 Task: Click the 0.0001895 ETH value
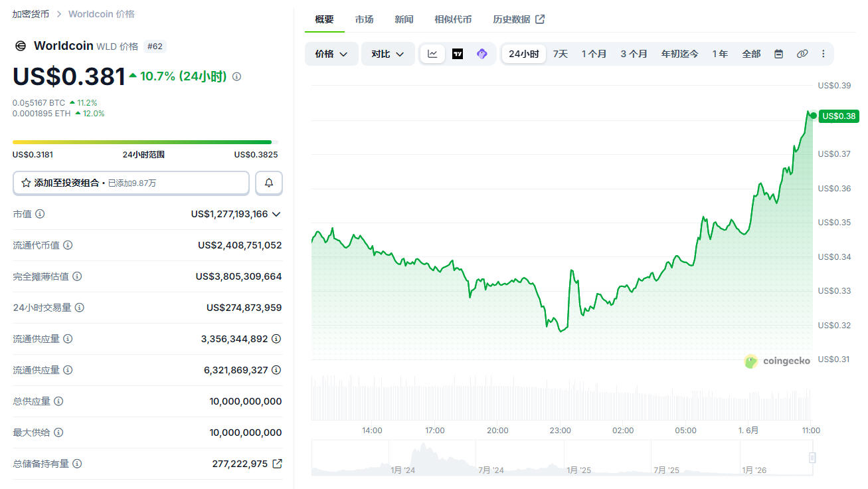42,114
